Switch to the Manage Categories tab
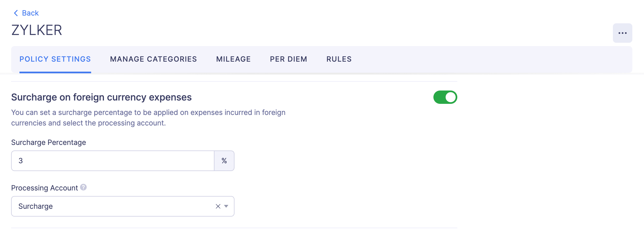Screen dimensions: 644x236 coord(153,59)
